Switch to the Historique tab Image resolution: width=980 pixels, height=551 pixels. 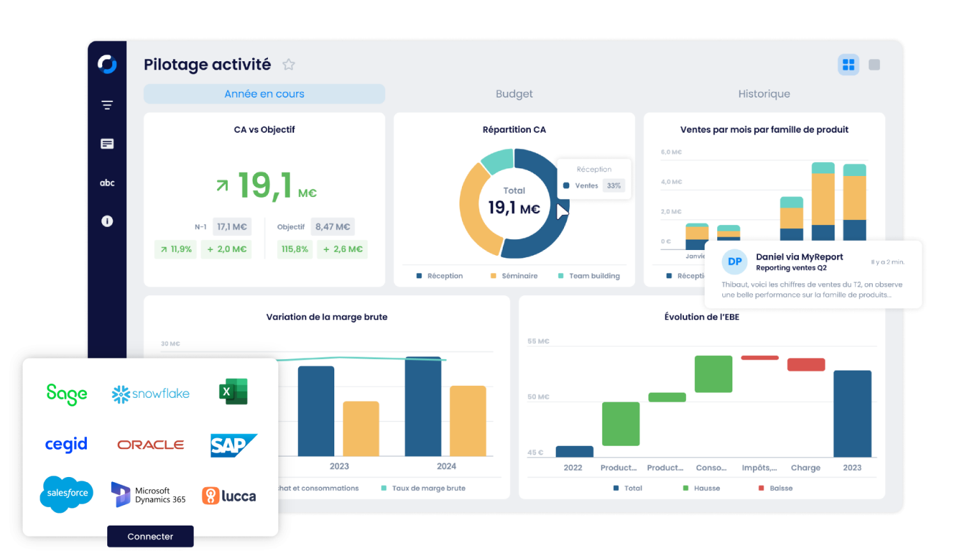tap(764, 94)
